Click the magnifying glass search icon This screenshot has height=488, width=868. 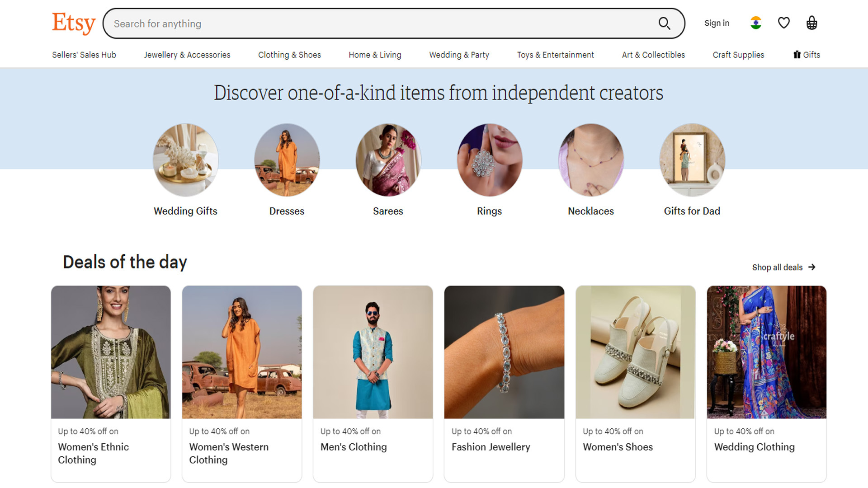pos(664,23)
